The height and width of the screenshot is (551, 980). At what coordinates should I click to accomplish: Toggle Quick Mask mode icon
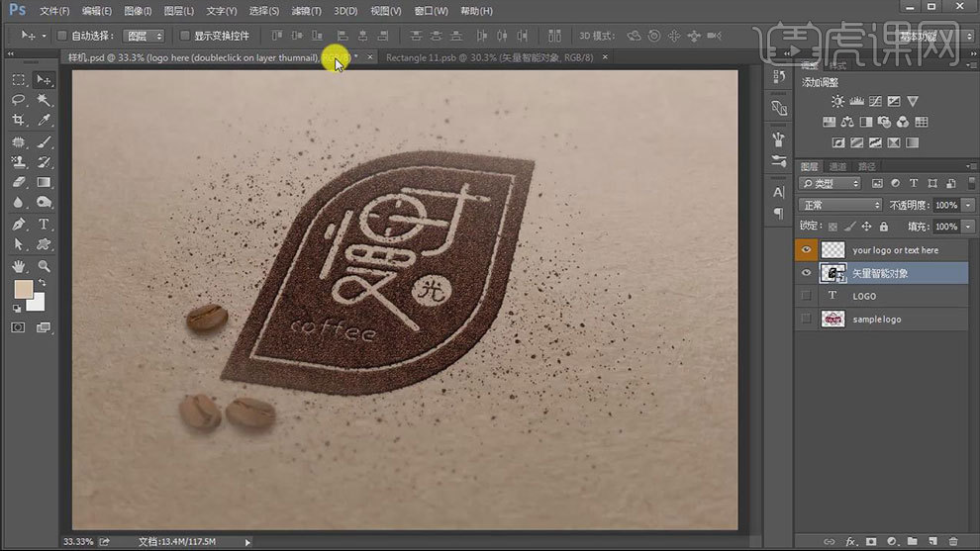click(x=18, y=327)
